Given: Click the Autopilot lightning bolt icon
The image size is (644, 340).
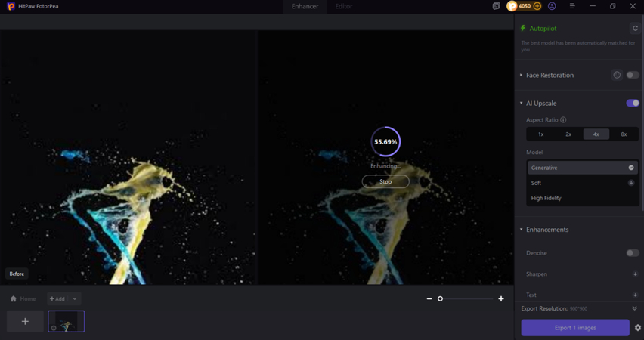Looking at the screenshot, I should pos(523,29).
